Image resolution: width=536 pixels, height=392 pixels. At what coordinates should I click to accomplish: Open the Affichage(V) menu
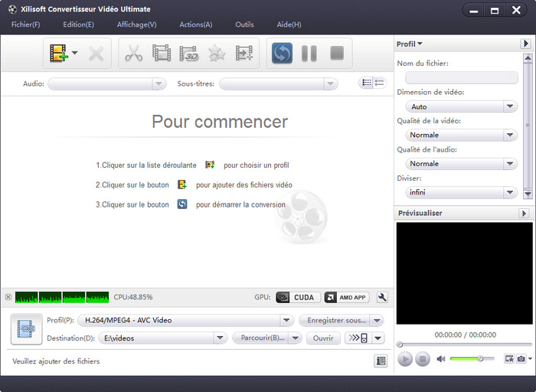coord(136,24)
